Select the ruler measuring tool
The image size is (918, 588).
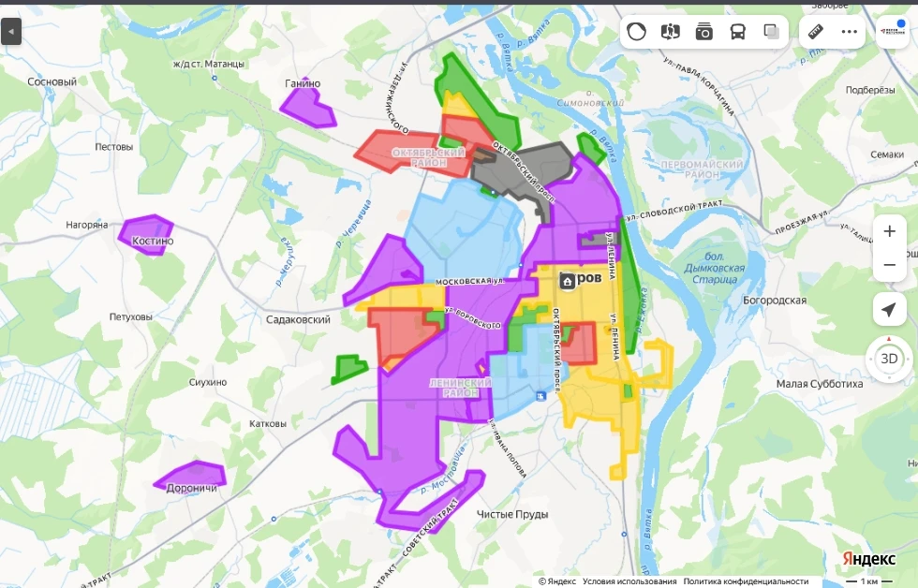point(816,32)
